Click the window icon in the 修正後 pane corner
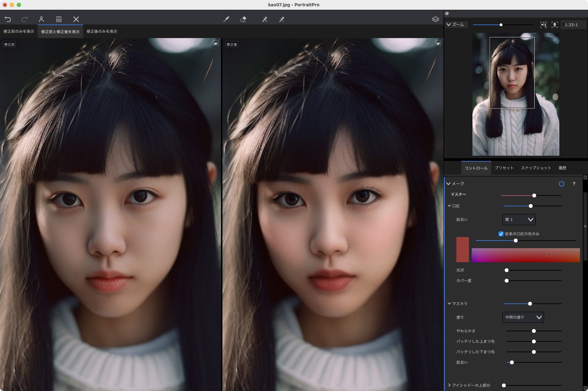This screenshot has height=391, width=588. (438, 43)
